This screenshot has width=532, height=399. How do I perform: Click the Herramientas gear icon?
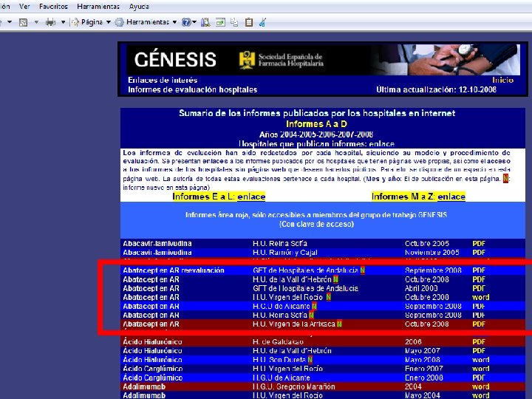pos(119,22)
